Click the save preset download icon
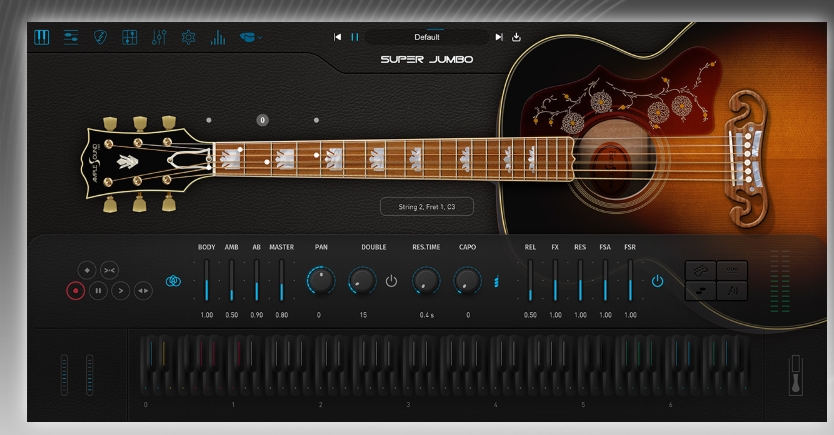This screenshot has height=435, width=834. click(516, 37)
